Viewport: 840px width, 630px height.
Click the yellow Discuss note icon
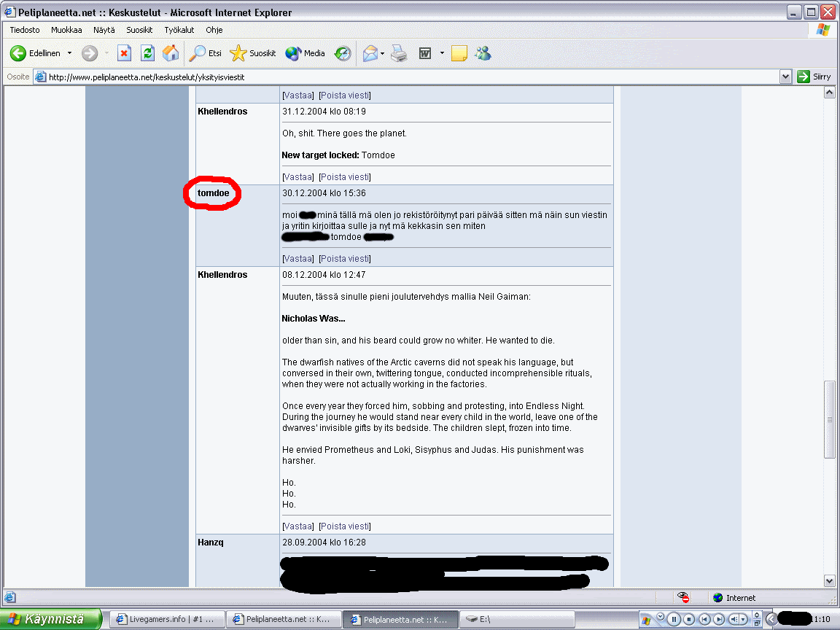(459, 53)
